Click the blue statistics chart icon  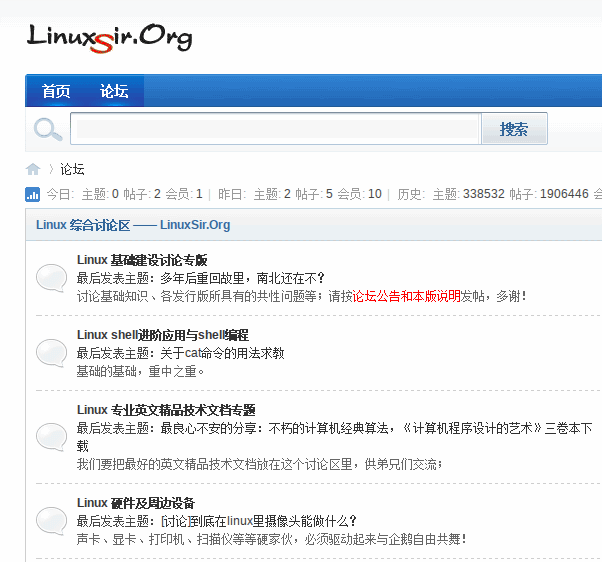coord(32,194)
